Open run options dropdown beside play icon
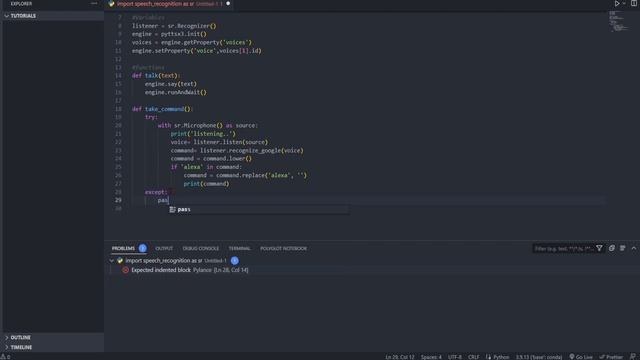640x360 pixels. (624, 4)
